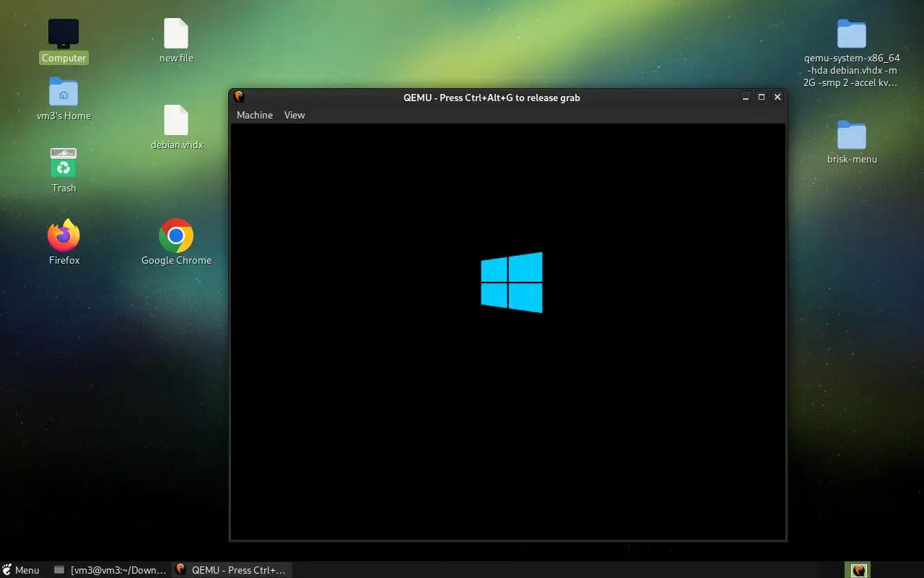This screenshot has width=924, height=578.
Task: Click the "Google Chrome" label text
Action: pos(176,260)
